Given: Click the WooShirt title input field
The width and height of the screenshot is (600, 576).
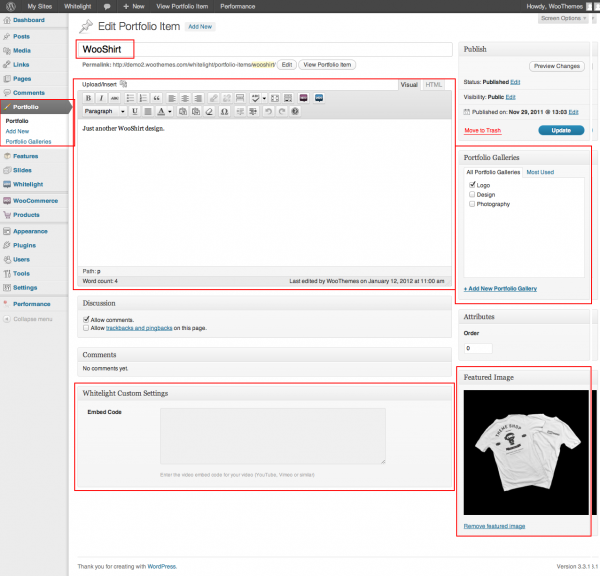Looking at the screenshot, I should (265, 49).
